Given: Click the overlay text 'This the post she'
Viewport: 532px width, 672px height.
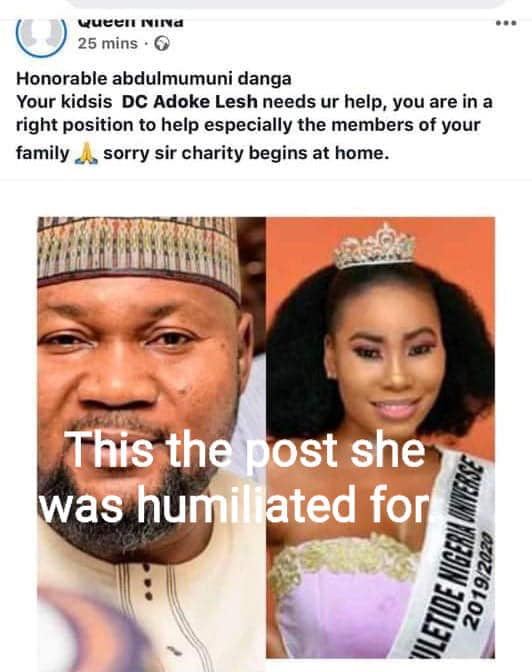Looking at the screenshot, I should pyautogui.click(x=244, y=450).
